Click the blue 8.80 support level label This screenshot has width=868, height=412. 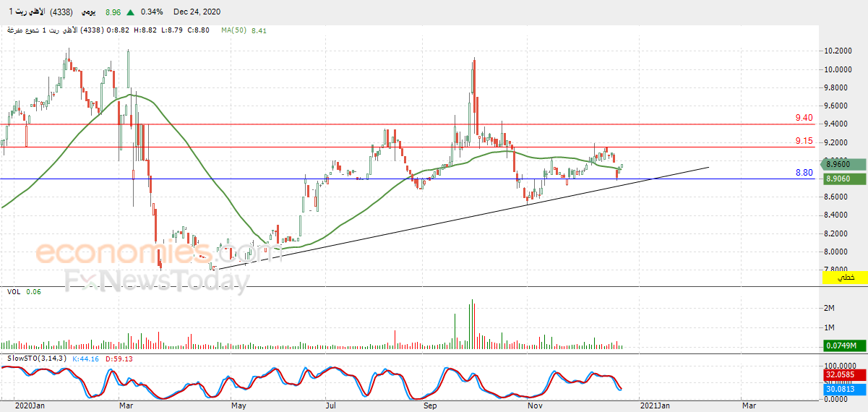pos(804,173)
